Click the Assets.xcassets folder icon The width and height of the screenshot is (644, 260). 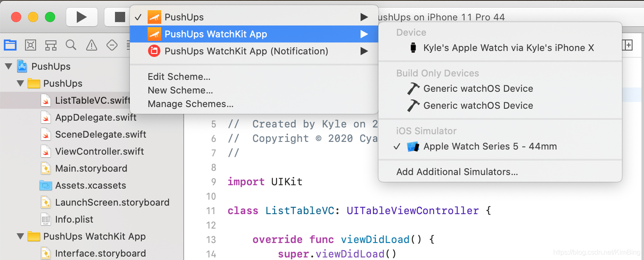(x=45, y=185)
